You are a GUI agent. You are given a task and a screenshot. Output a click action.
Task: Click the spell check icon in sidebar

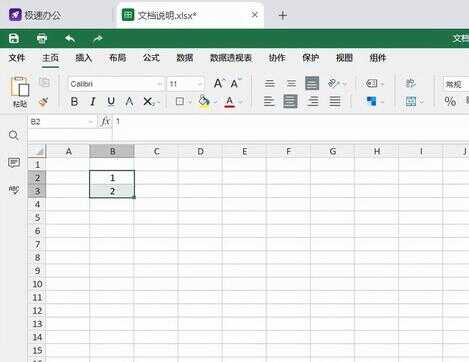[x=14, y=190]
